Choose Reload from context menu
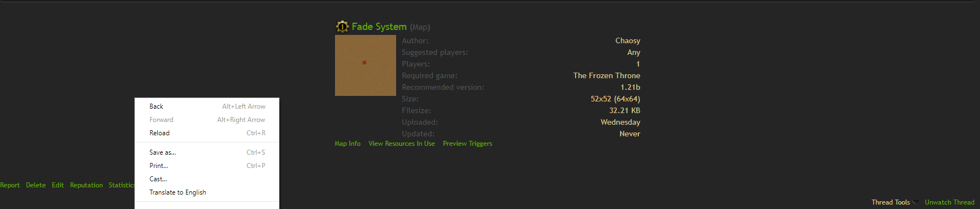 pos(207,133)
